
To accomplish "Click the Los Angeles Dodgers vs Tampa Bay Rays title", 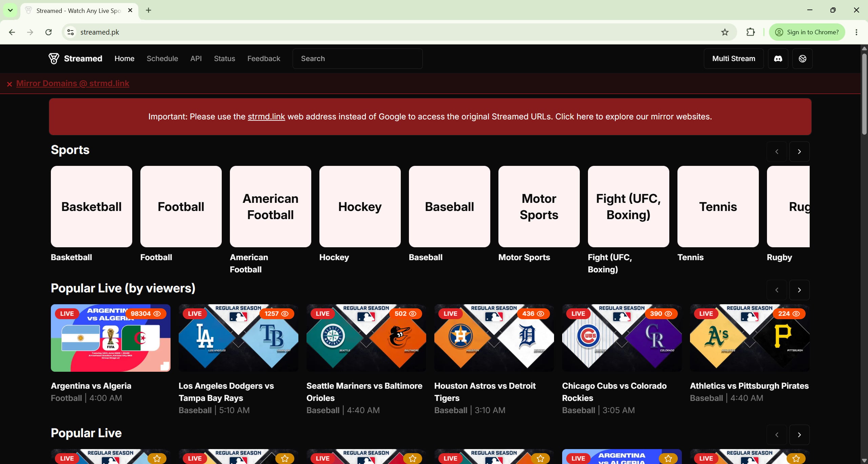I will coord(226,392).
